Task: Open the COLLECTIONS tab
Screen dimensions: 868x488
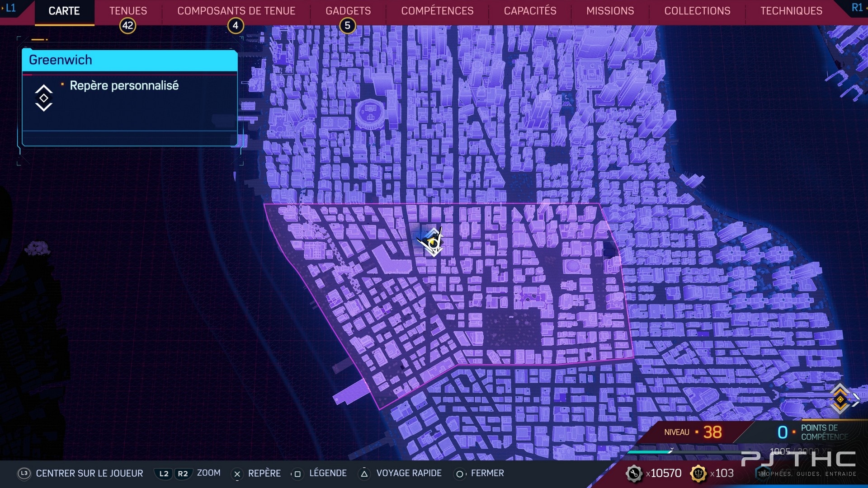Action: (x=697, y=11)
